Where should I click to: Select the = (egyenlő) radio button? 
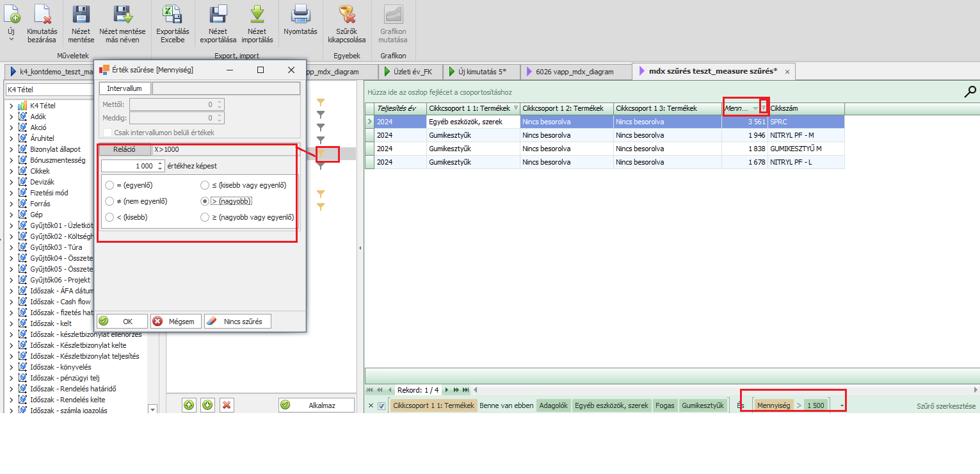pyautogui.click(x=110, y=185)
